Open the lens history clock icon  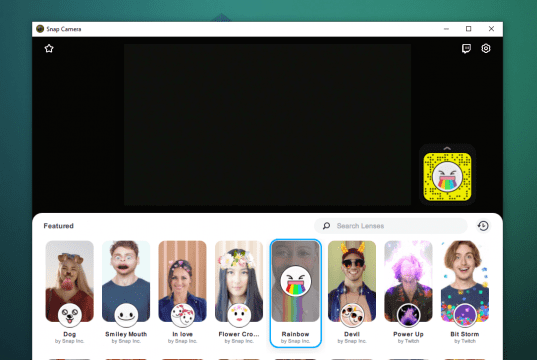pyautogui.click(x=483, y=226)
